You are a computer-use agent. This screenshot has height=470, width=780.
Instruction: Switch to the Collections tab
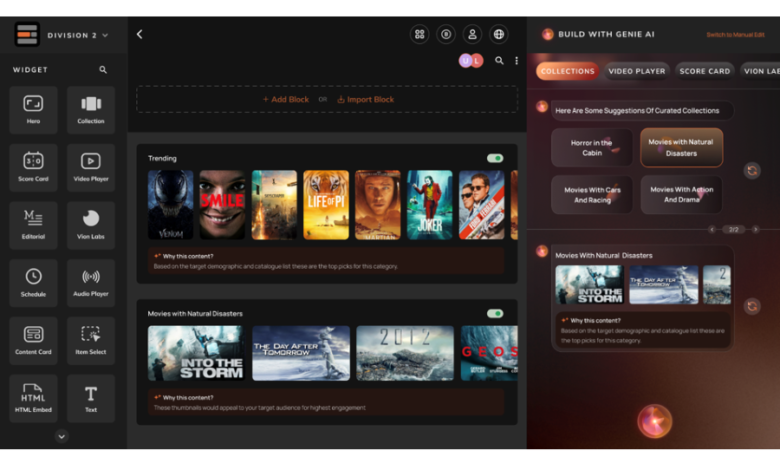point(568,71)
